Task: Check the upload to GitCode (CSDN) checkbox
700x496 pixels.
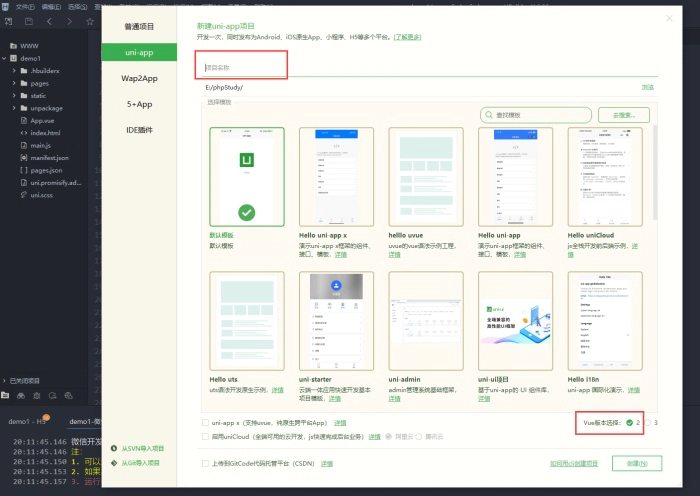Action: pyautogui.click(x=205, y=463)
